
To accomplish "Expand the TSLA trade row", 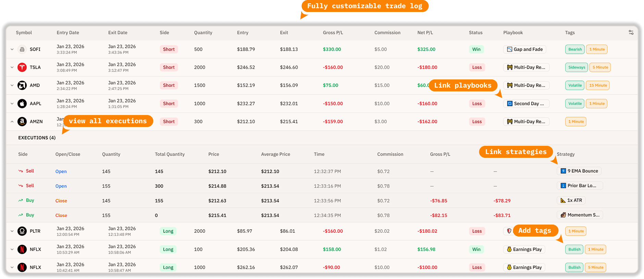I will 12,67.
